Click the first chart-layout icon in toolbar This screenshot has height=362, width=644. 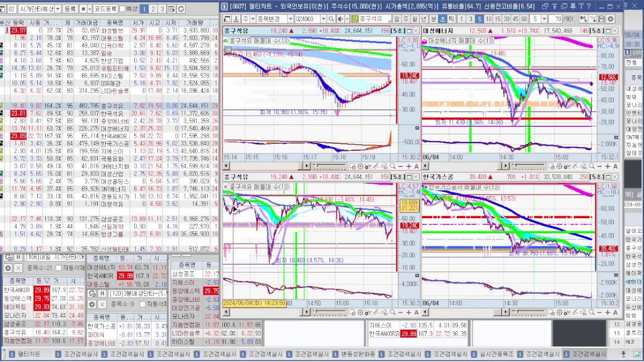(x=227, y=19)
